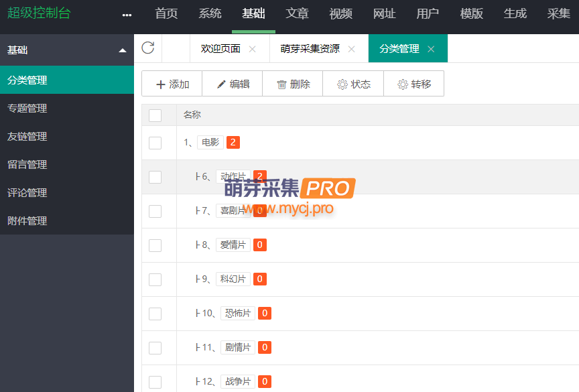The height and width of the screenshot is (392, 579).
Task: Close the 欢迎页面 tab
Action: click(x=252, y=49)
